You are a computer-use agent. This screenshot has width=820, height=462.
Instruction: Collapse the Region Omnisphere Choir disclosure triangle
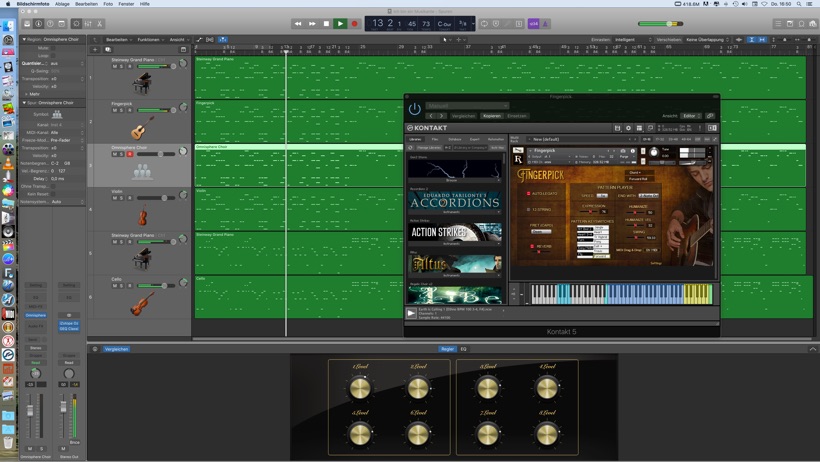coord(24,39)
